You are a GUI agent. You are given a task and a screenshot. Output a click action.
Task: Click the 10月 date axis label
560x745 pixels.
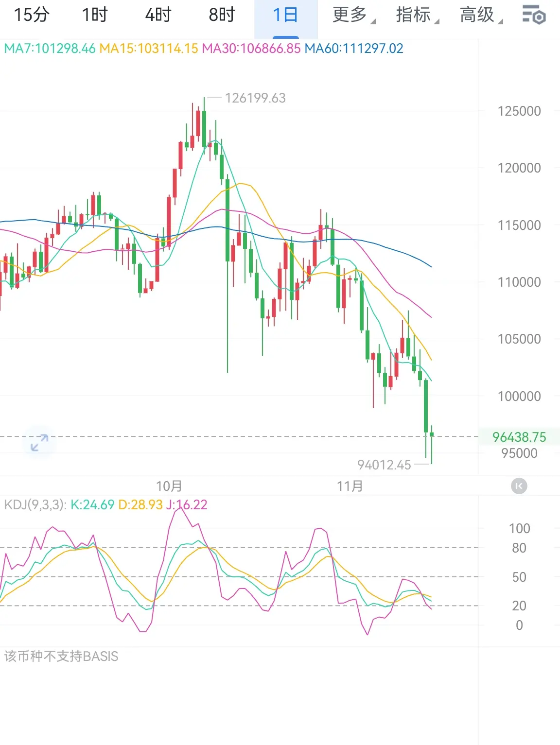169,486
